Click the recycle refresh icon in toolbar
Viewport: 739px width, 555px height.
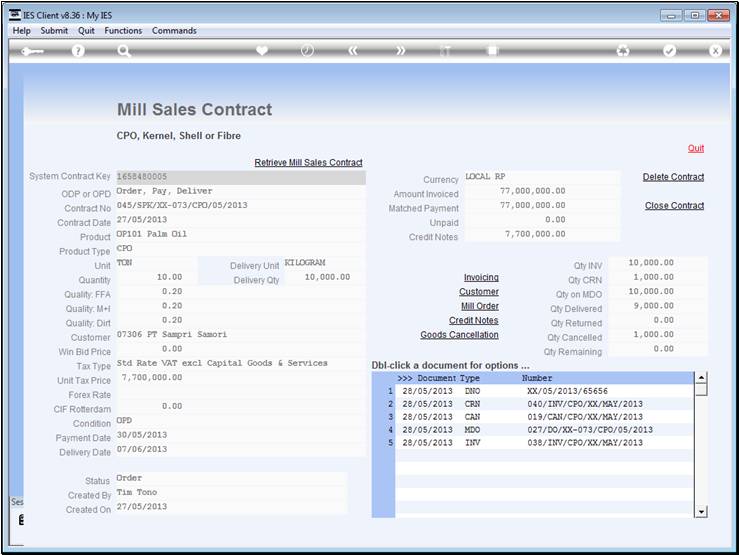click(x=623, y=51)
